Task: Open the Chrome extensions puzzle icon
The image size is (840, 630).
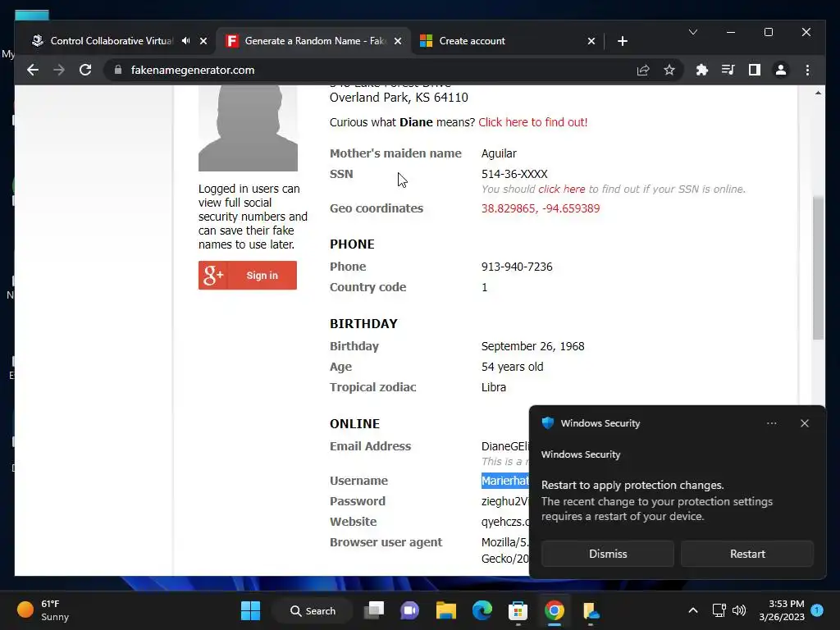Action: [702, 71]
